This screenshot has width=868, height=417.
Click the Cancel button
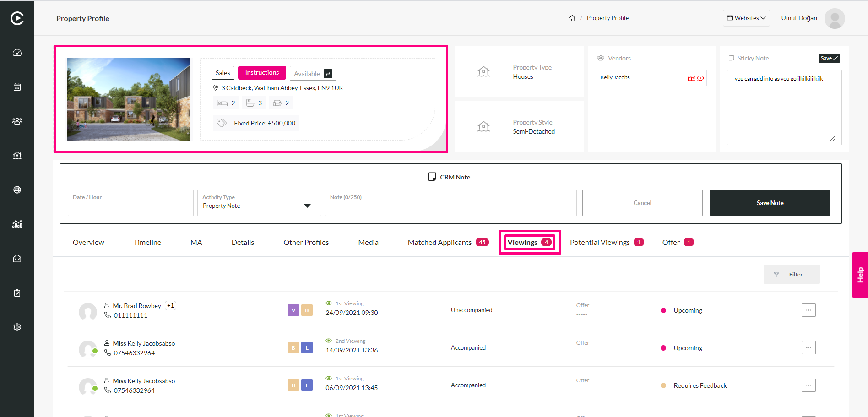[x=642, y=203]
